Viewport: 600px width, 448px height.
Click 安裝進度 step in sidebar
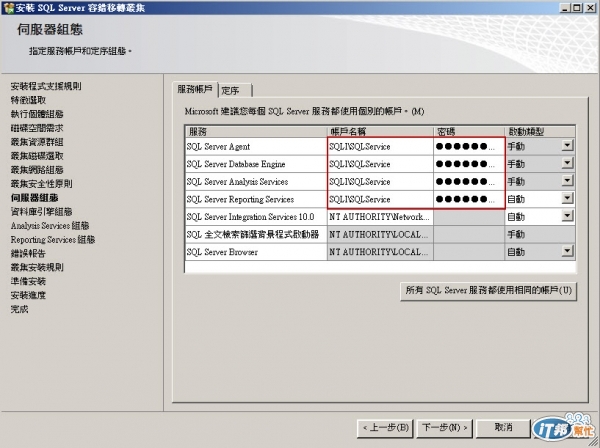pyautogui.click(x=28, y=295)
